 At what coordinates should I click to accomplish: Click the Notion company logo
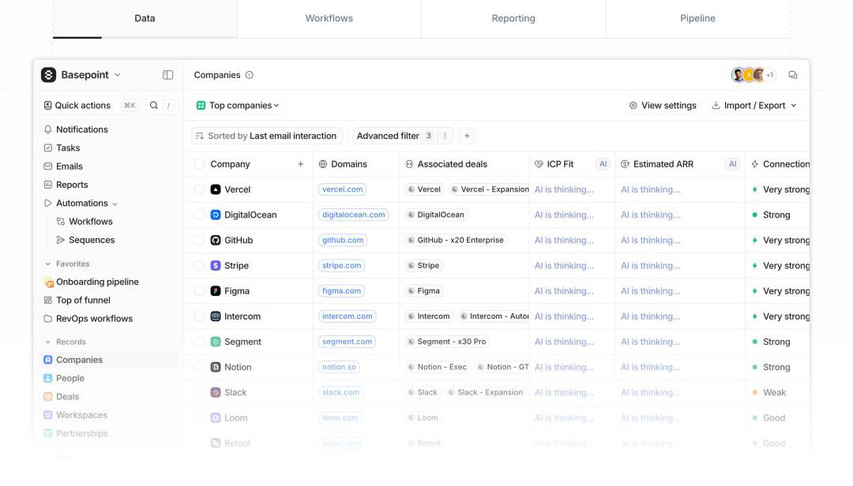pos(215,367)
